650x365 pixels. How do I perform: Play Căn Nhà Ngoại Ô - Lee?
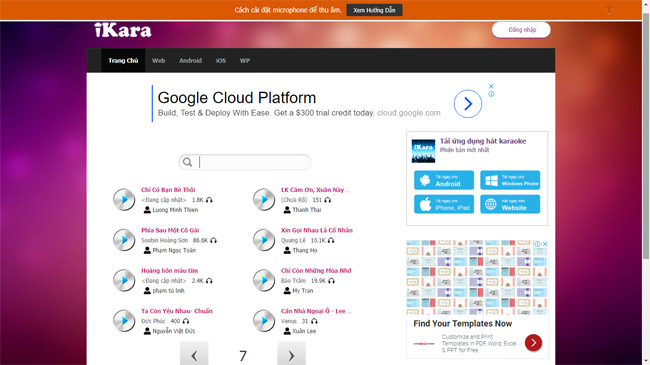point(264,321)
